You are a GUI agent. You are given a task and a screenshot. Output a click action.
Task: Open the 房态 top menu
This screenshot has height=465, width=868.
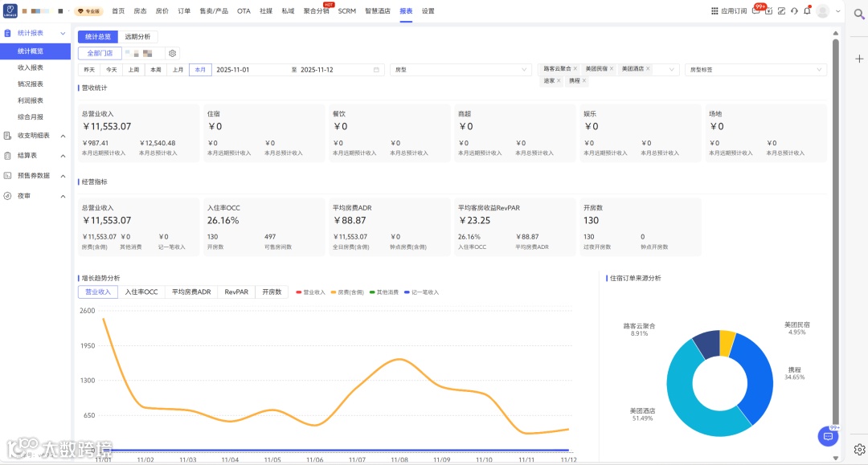tap(140, 11)
